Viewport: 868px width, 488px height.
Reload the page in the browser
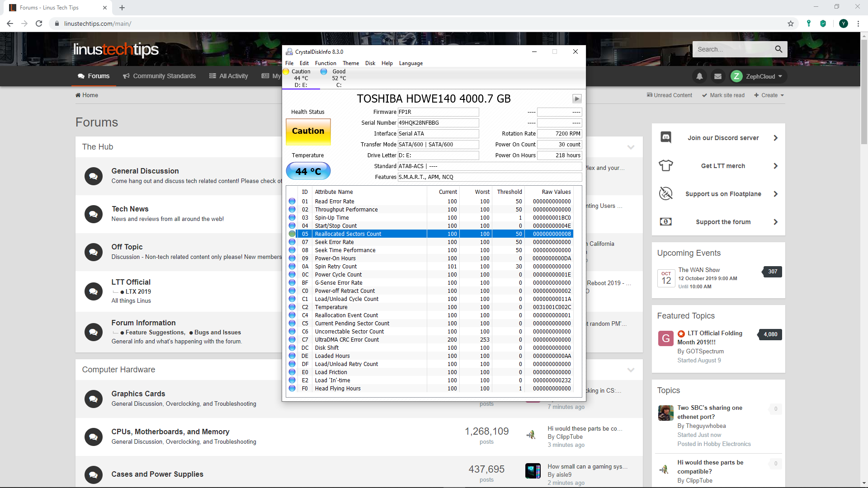tap(39, 23)
